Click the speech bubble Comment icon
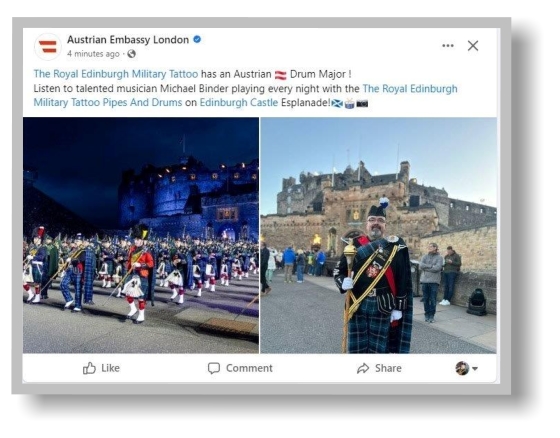Viewport: 560px width, 438px height. click(x=214, y=368)
